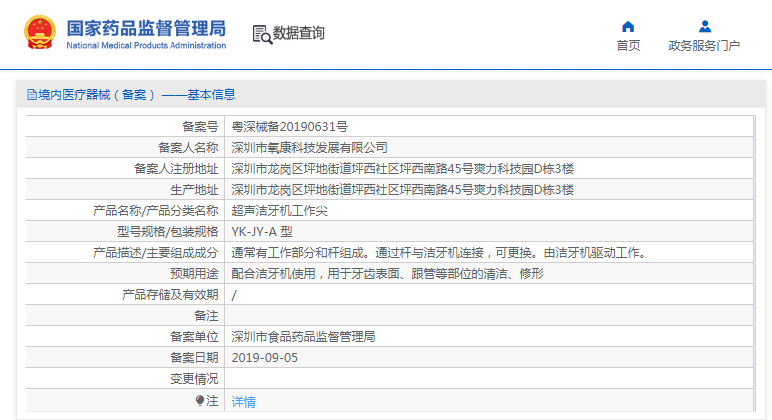This screenshot has height=420, width=772.
Task: Click the 备案人名称 row label
Action: pyautogui.click(x=188, y=148)
